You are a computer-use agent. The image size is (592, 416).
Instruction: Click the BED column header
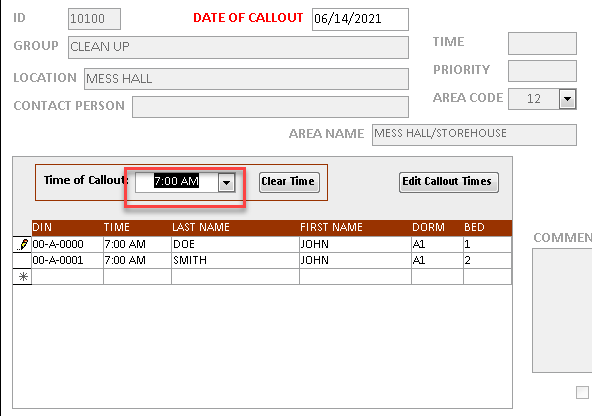tap(474, 227)
